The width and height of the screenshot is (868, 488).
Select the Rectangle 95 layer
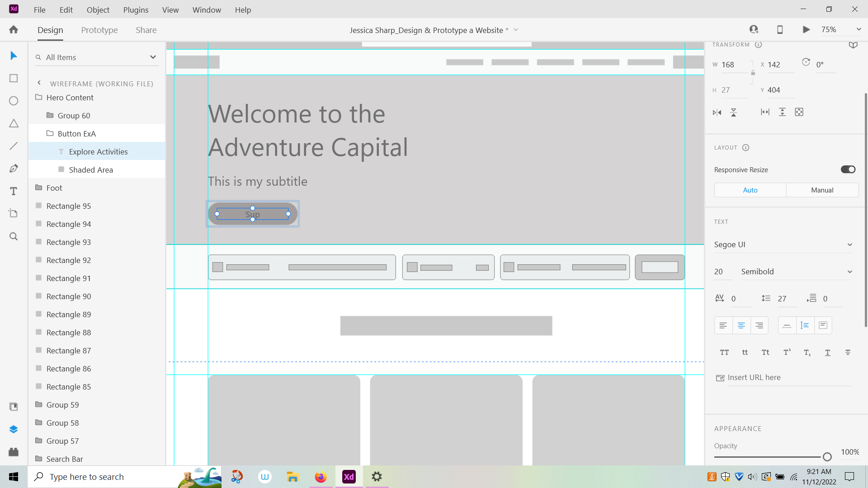69,206
